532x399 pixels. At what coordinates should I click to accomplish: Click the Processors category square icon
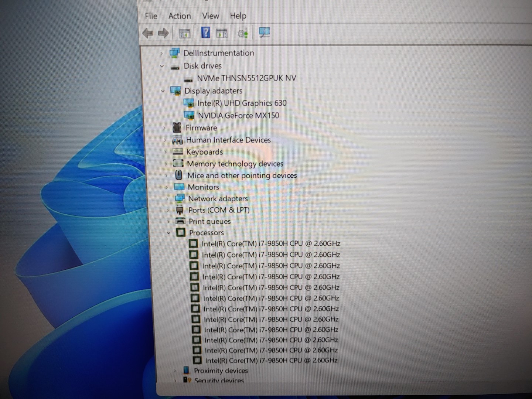point(181,233)
